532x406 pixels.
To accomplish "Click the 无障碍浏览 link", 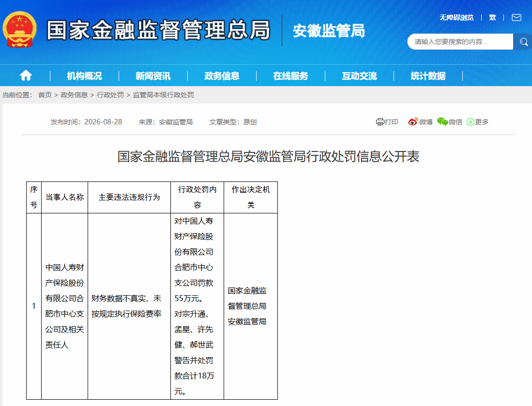I will tap(456, 17).
